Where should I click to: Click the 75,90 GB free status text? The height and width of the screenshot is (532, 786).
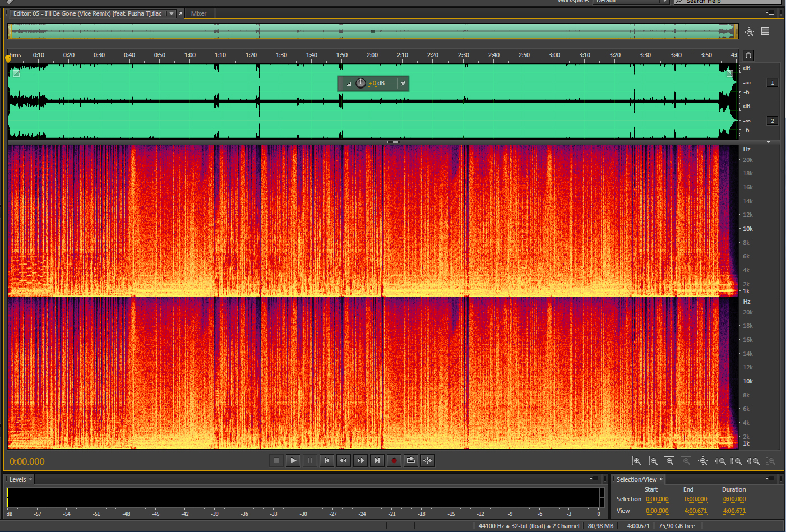click(677, 526)
